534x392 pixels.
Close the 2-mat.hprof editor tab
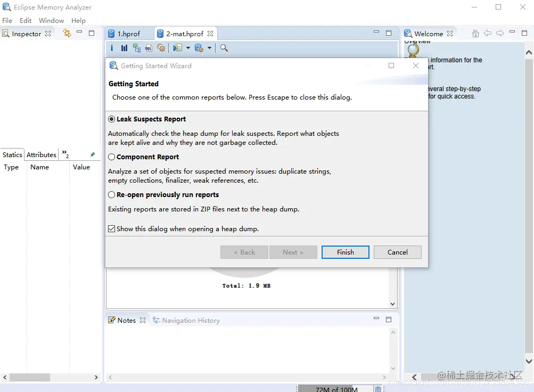pyautogui.click(x=210, y=34)
